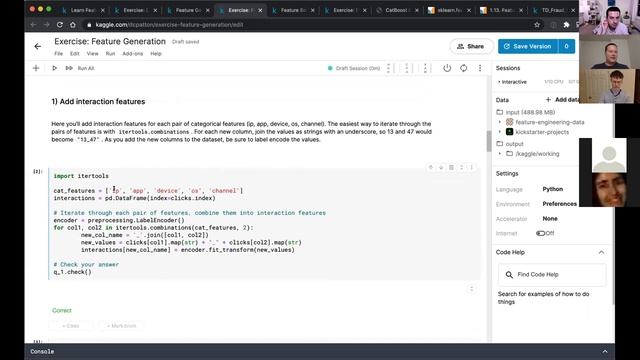Image resolution: width=640 pixels, height=360 pixels.
Task: Click the Run All fast-forward icon
Action: [69, 68]
